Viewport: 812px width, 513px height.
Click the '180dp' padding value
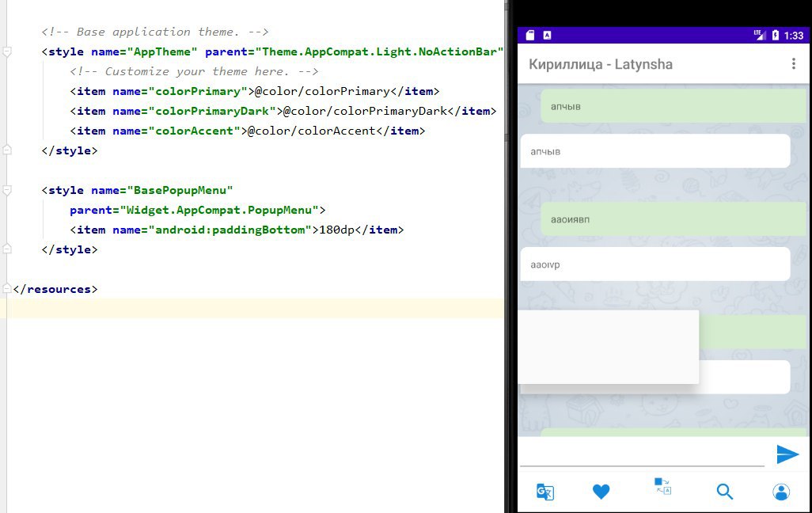click(336, 230)
